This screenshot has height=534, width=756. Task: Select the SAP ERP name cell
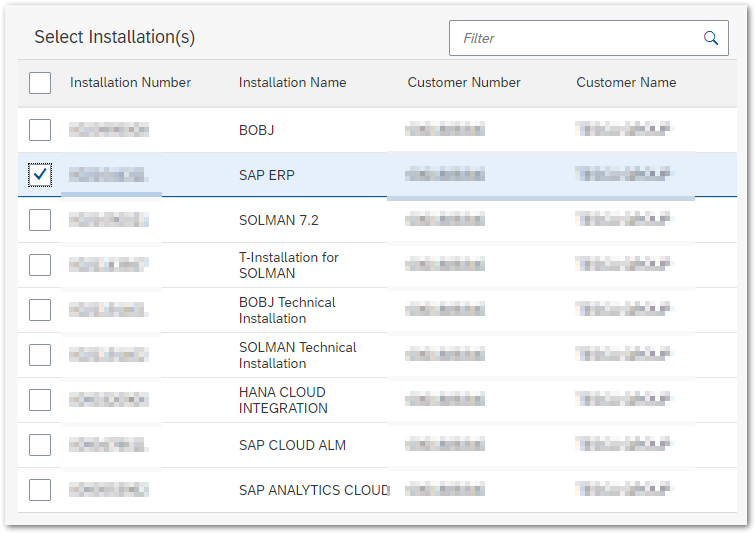coord(267,175)
